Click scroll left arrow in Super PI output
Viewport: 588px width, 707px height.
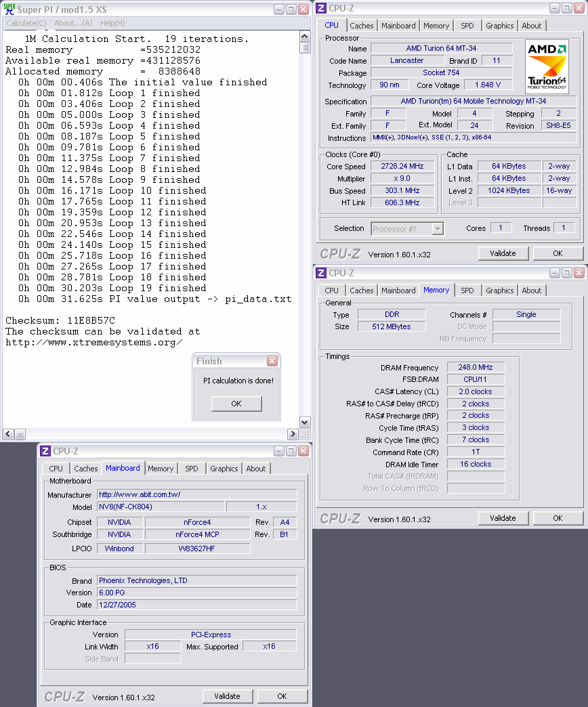(8, 434)
